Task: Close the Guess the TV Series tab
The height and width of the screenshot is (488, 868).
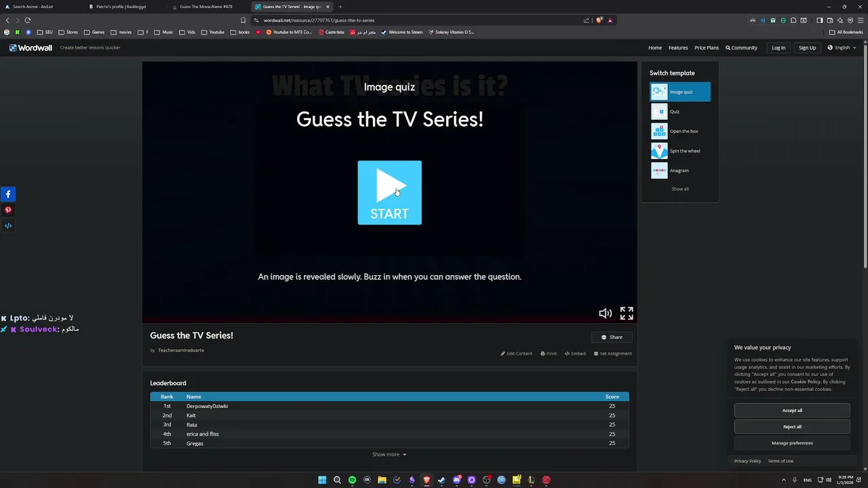Action: coord(328,7)
